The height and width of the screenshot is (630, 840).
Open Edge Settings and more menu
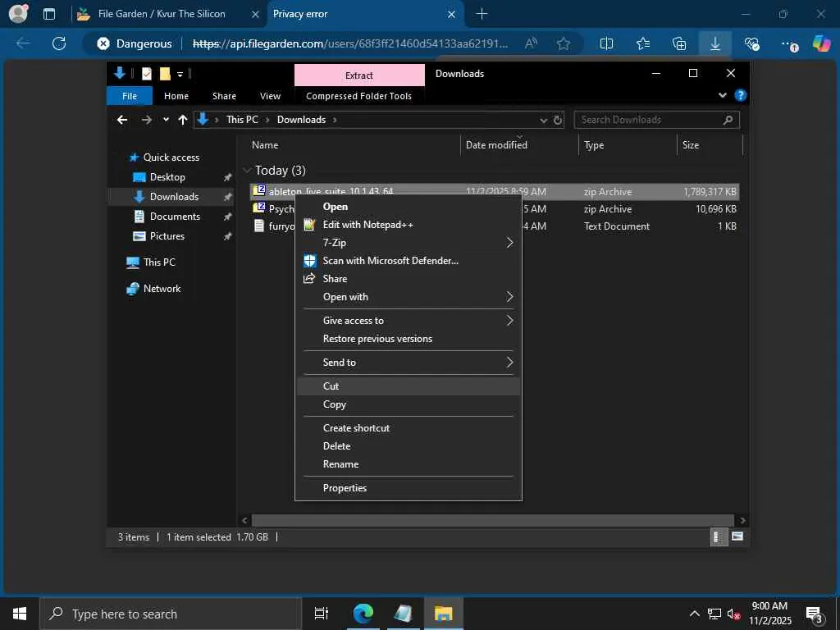pos(788,44)
